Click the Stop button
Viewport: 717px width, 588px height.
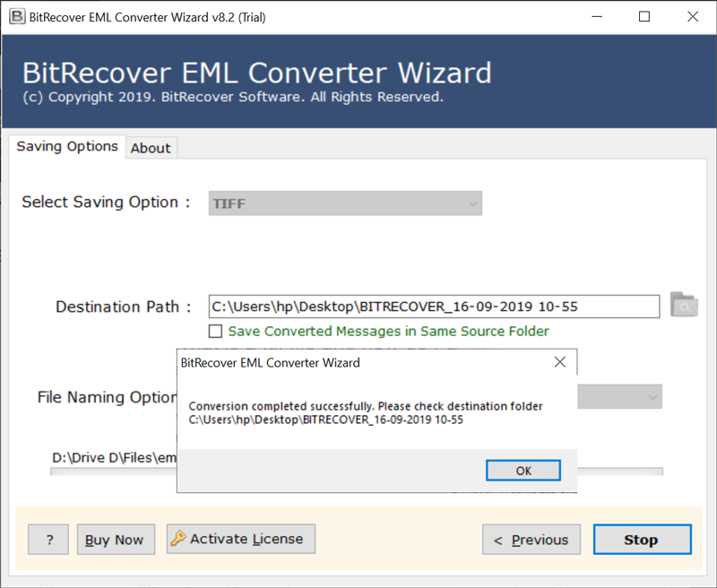pos(642,540)
